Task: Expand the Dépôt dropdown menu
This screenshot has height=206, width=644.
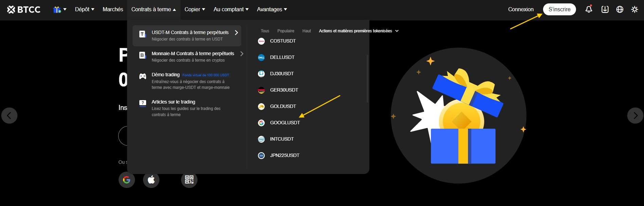Action: click(x=84, y=10)
